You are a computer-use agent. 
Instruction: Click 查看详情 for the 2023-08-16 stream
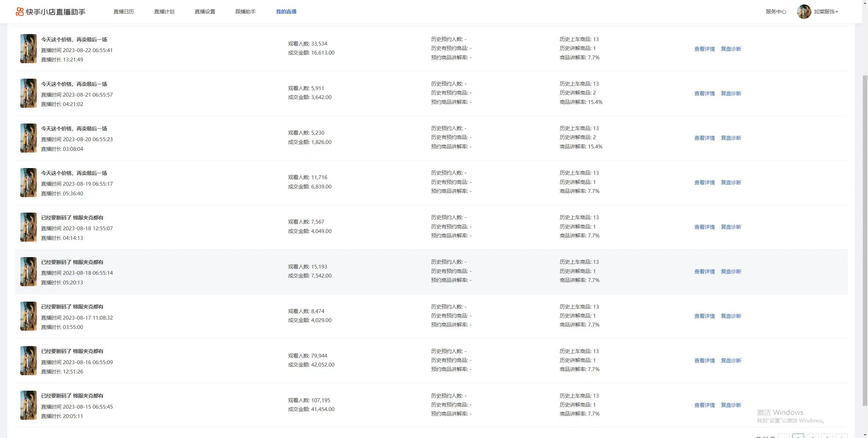click(704, 361)
